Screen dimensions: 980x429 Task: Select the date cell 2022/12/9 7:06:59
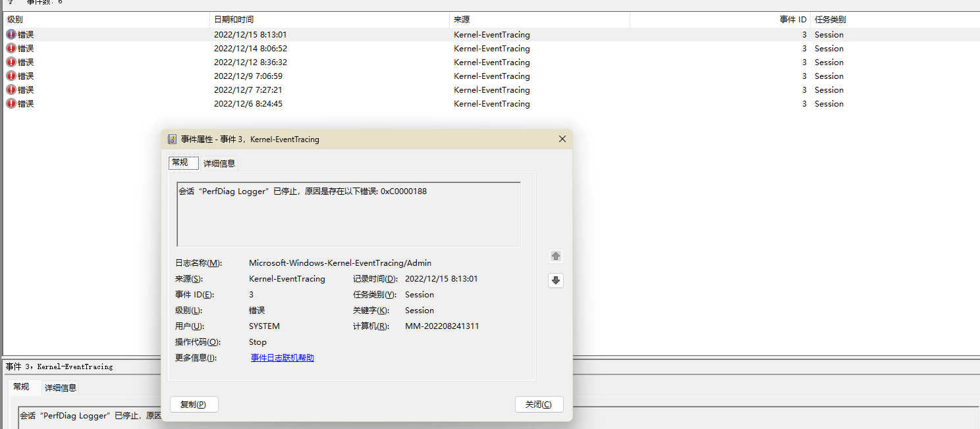248,76
